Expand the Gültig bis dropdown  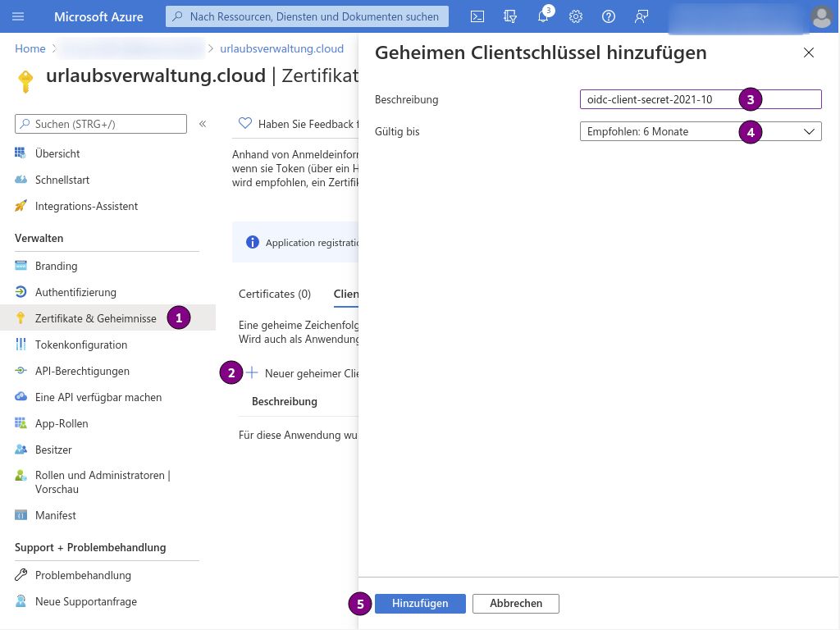click(701, 132)
